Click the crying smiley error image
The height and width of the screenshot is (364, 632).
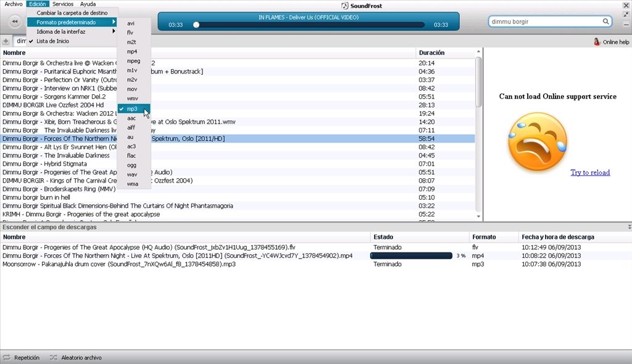538,141
